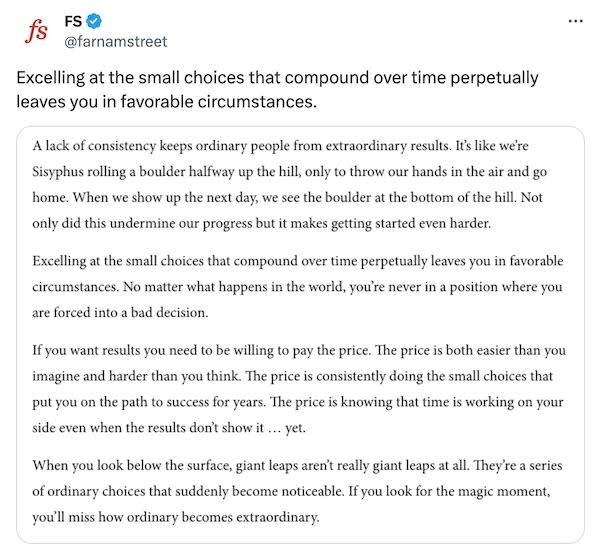Click the line 'of ordinary choices that suddenly become noticeable'
Image resolution: width=600 pixels, height=545 pixels.
pyautogui.click(x=292, y=491)
